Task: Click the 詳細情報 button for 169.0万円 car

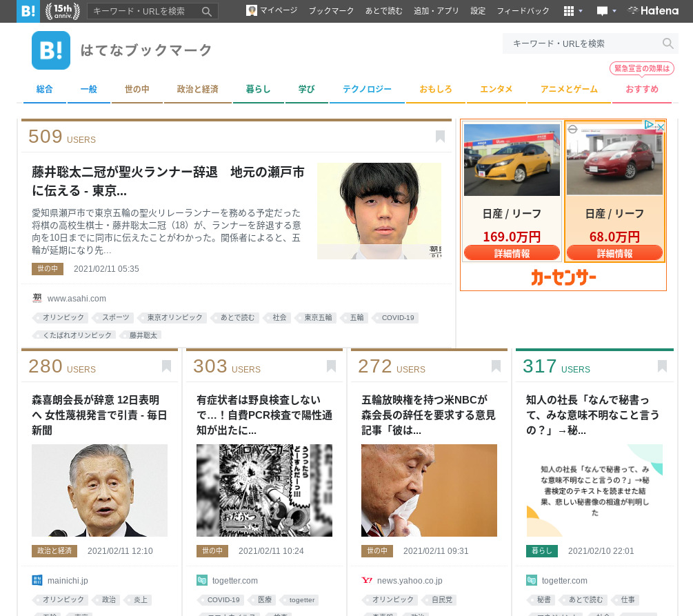Action: pyautogui.click(x=512, y=253)
